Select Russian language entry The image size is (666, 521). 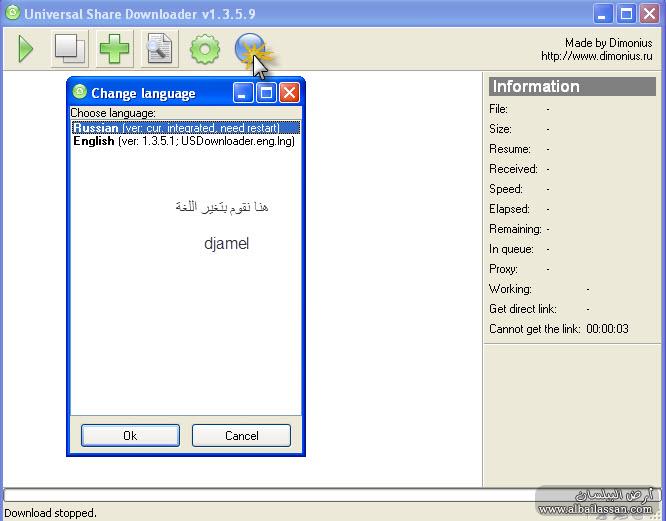point(186,128)
